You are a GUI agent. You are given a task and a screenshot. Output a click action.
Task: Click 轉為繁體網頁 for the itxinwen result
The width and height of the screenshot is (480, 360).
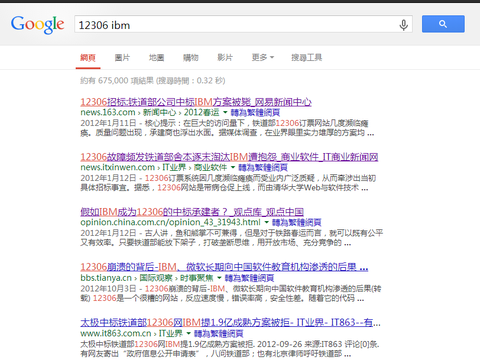[263, 167]
